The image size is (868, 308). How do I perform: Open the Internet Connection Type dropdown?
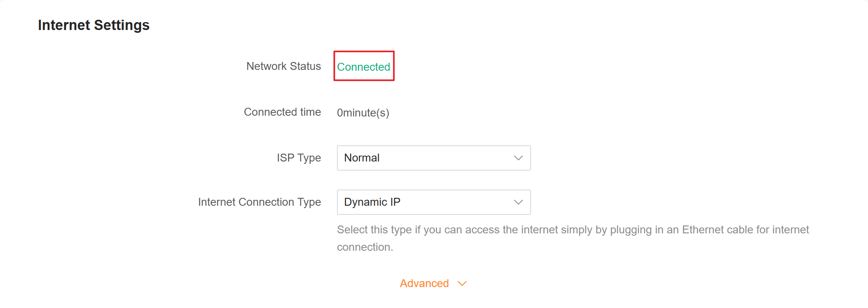tap(433, 202)
